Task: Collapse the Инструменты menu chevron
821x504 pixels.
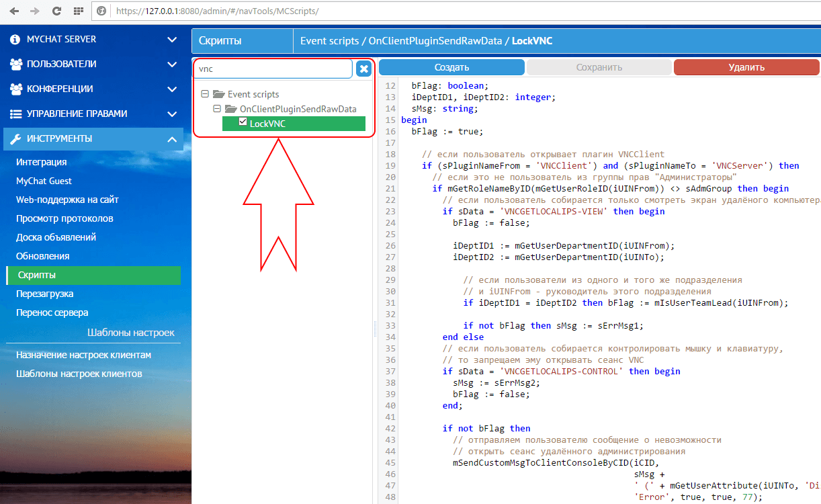Action: click(x=172, y=139)
